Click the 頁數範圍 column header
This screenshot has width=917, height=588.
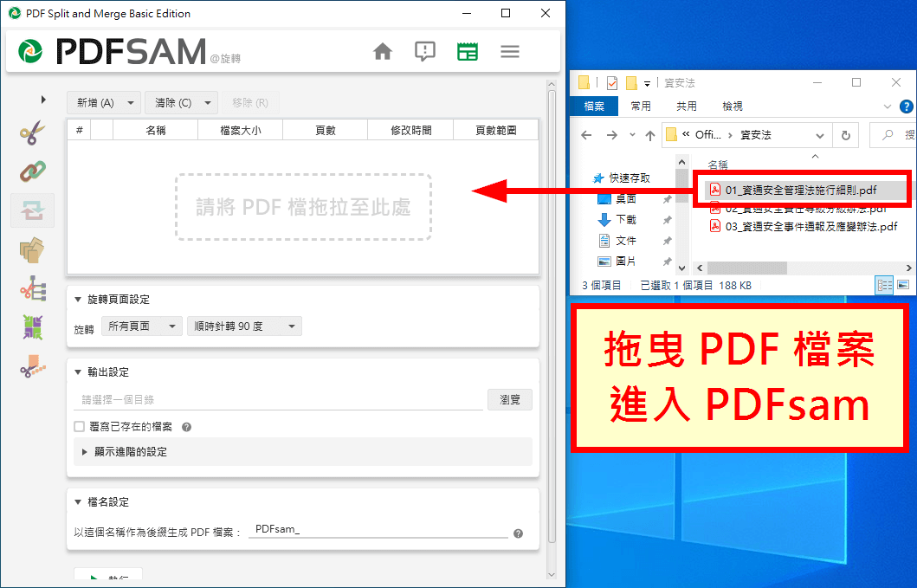point(496,131)
